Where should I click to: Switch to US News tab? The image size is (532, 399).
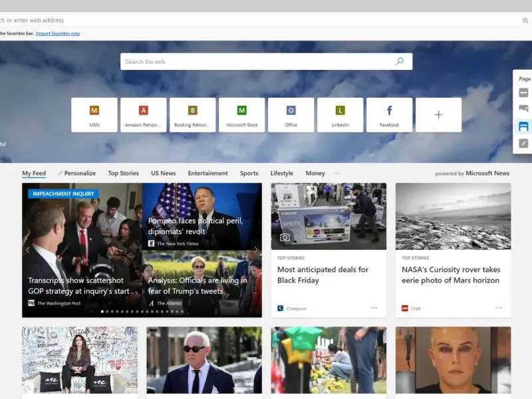coord(163,173)
